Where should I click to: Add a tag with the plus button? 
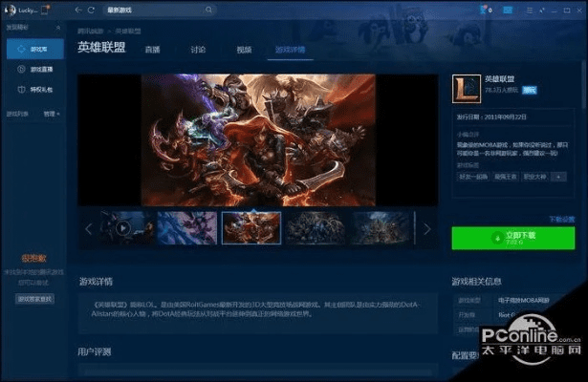tap(558, 177)
